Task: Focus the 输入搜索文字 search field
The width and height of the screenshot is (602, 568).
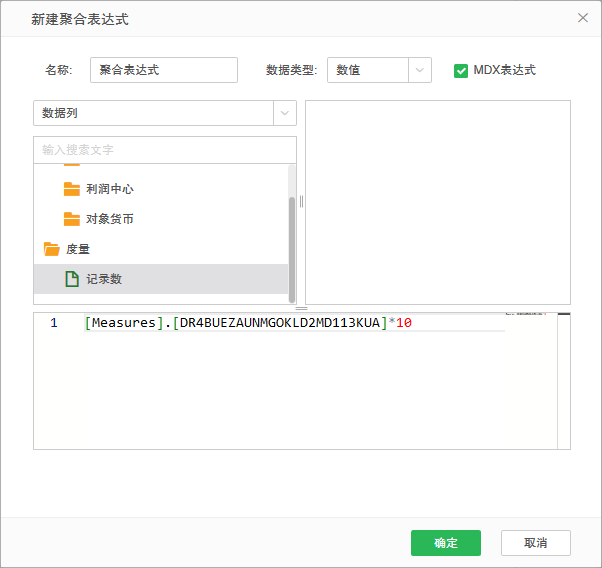Action: point(165,150)
